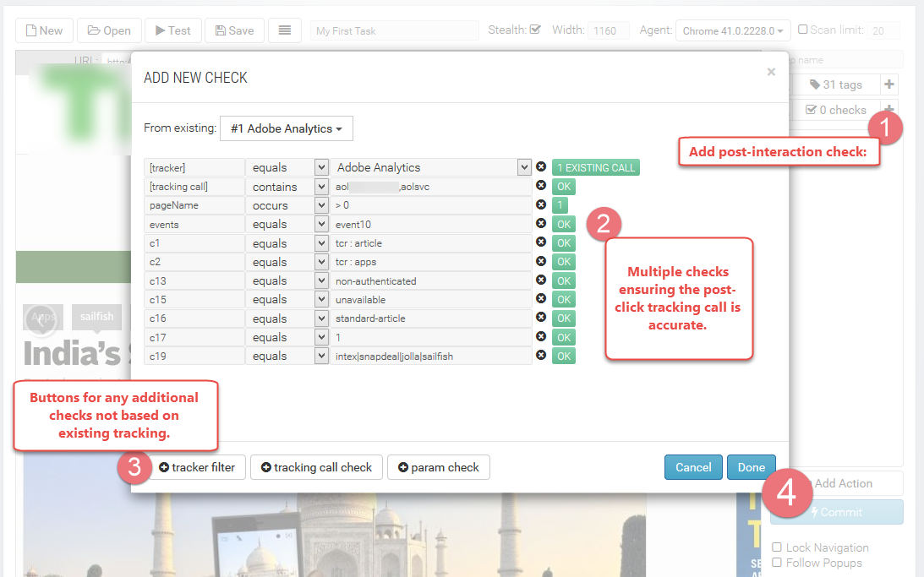Close the Add New Check dialog
This screenshot has width=924, height=577.
point(771,72)
